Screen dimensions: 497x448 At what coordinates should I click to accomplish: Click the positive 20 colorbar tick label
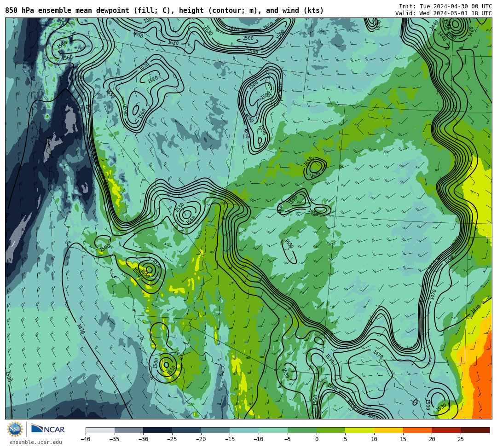[432, 439]
